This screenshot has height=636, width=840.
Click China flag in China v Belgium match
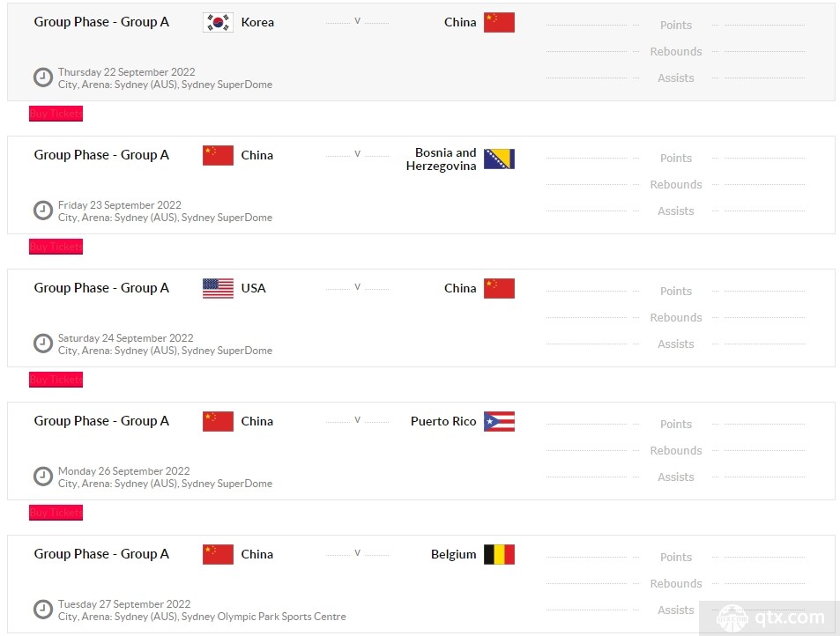point(218,555)
